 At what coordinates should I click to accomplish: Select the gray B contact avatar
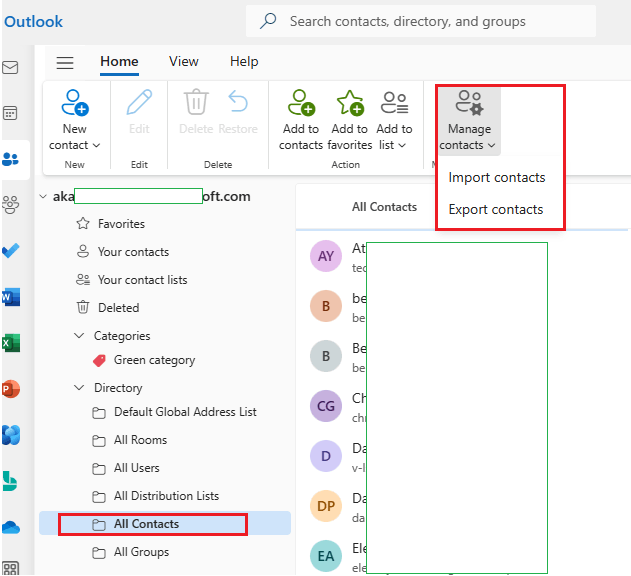[x=326, y=356]
